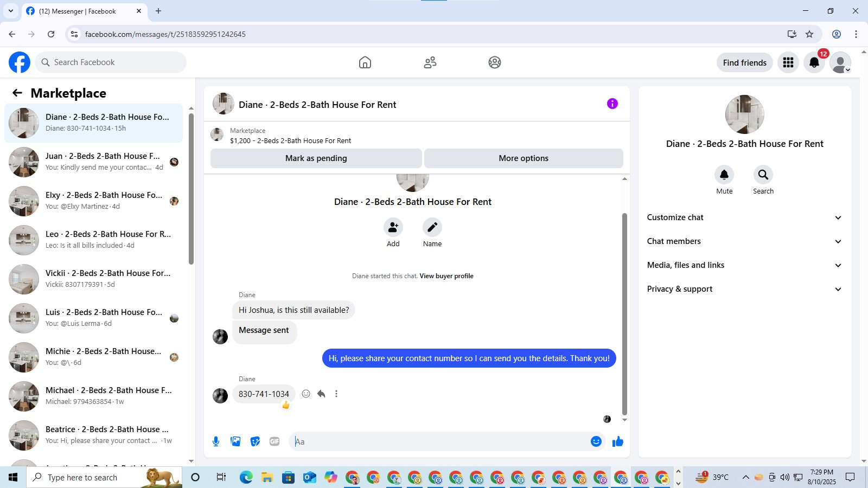Viewport: 868px width, 488px height.
Task: Click the browser address bar URL
Action: (x=165, y=34)
